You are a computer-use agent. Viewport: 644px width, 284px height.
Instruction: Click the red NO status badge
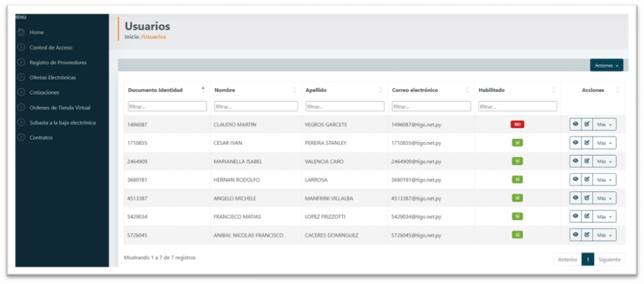tap(517, 124)
